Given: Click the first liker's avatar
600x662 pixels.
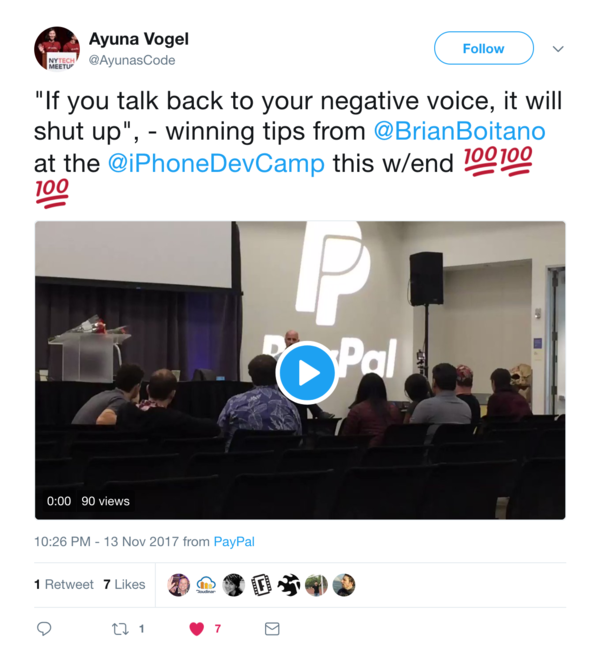Looking at the screenshot, I should pos(179,585).
